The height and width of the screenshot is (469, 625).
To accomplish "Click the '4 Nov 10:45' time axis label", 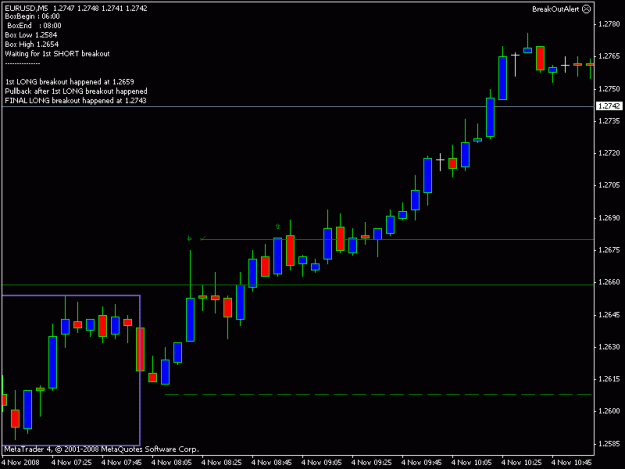I will (x=572, y=462).
